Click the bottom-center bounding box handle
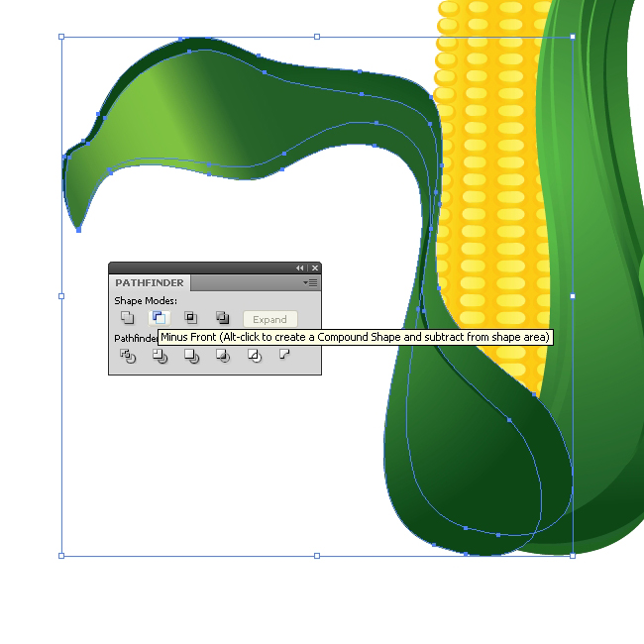Screen dimensions: 644x644 (317, 556)
